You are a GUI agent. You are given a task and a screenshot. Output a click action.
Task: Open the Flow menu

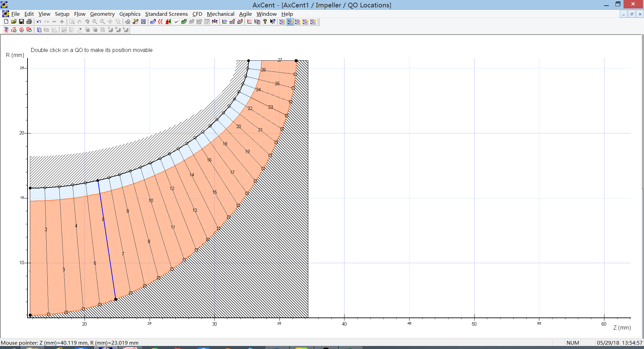click(x=79, y=14)
